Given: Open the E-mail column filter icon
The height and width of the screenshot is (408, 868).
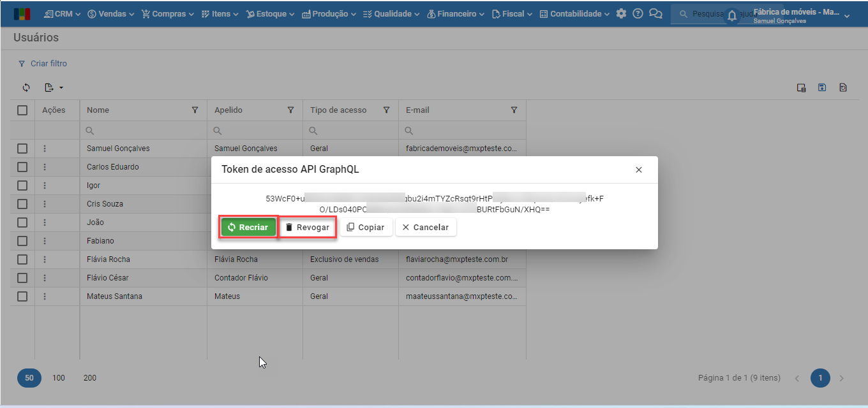Looking at the screenshot, I should coord(514,110).
